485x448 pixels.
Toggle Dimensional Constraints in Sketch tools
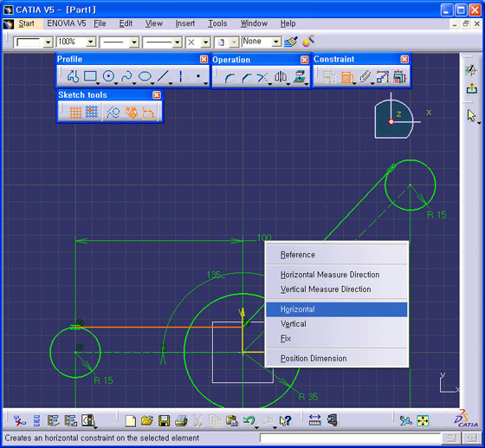pos(148,113)
